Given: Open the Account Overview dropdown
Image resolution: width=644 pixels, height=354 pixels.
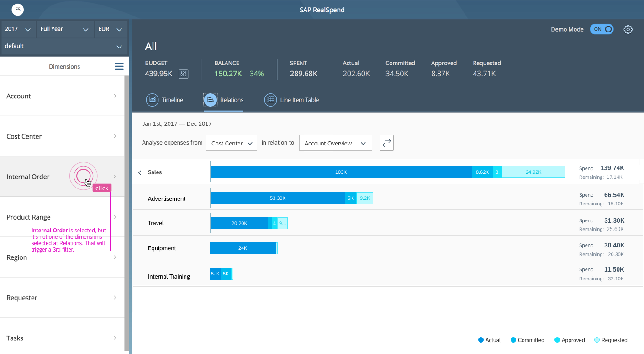Looking at the screenshot, I should [x=336, y=143].
